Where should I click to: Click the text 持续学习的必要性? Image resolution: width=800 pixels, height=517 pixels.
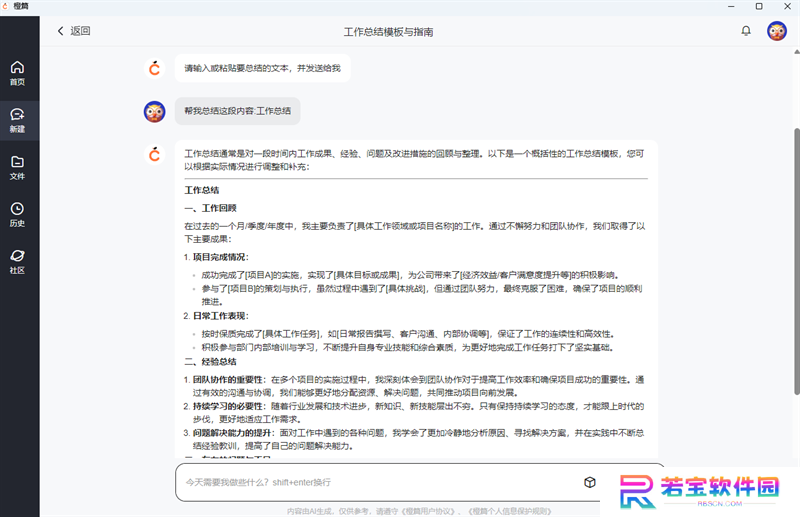[228, 406]
